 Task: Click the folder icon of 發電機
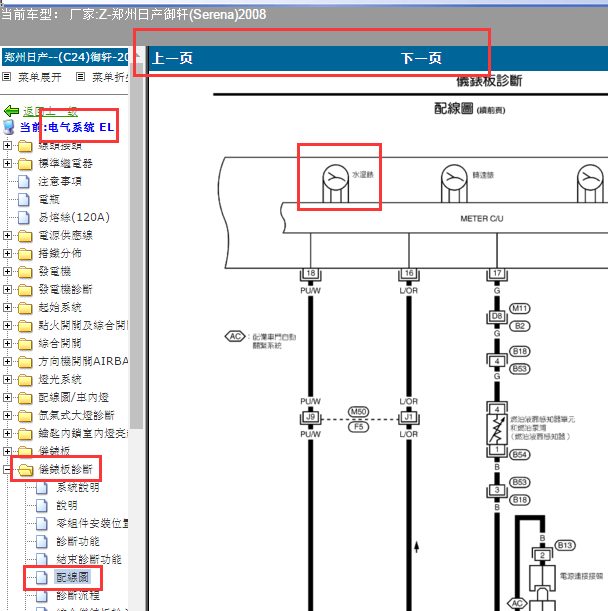point(25,272)
